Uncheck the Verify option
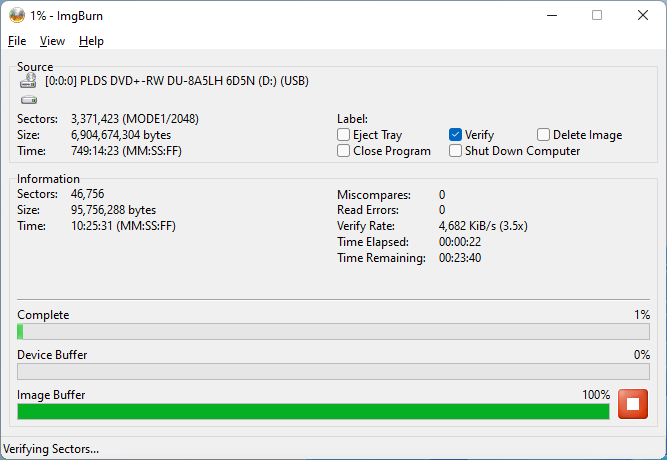667x460 pixels. (x=456, y=135)
